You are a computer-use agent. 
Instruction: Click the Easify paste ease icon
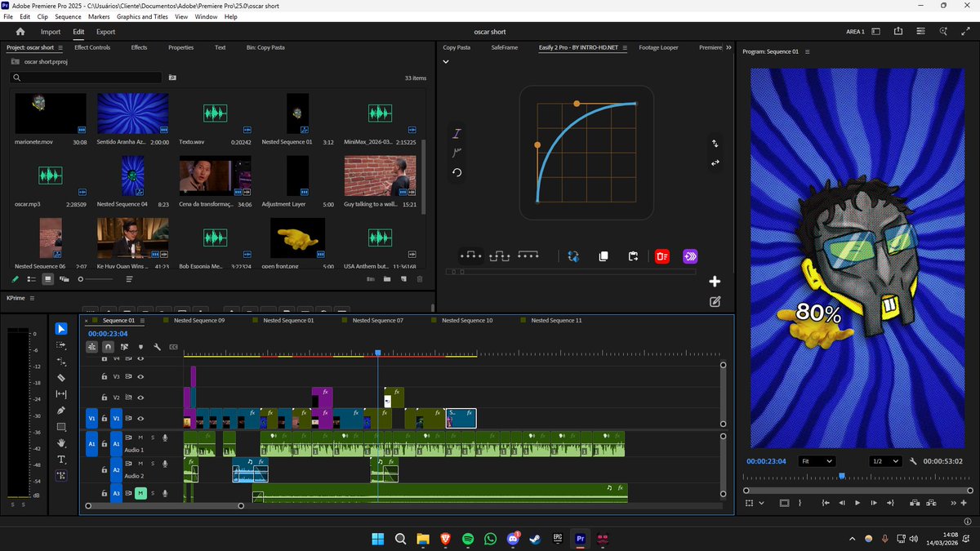click(x=633, y=256)
